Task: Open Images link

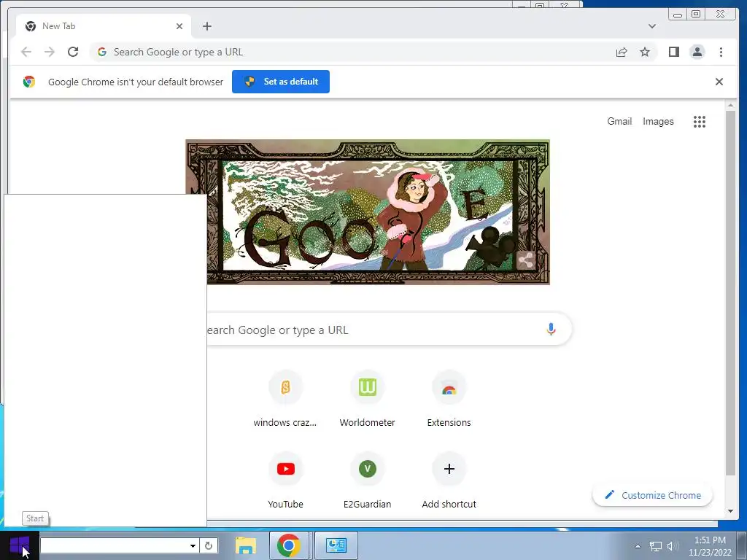Action: [x=658, y=122]
